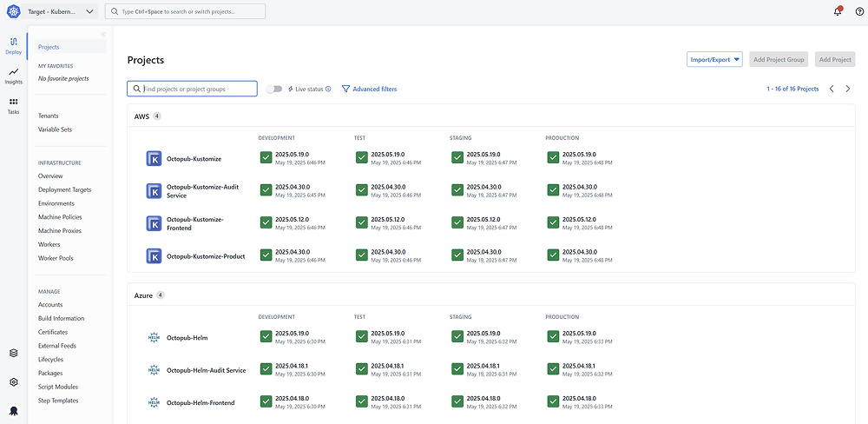Open the Insights chart icon
868x424 pixels.
pyautogui.click(x=13, y=76)
